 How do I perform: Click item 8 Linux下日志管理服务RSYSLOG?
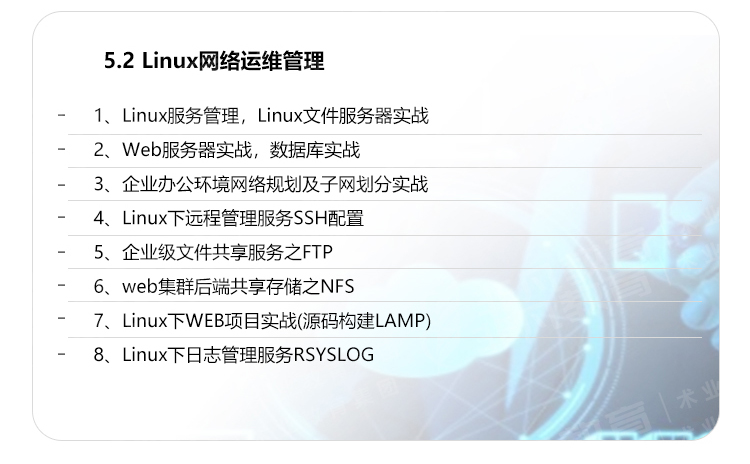click(x=233, y=355)
